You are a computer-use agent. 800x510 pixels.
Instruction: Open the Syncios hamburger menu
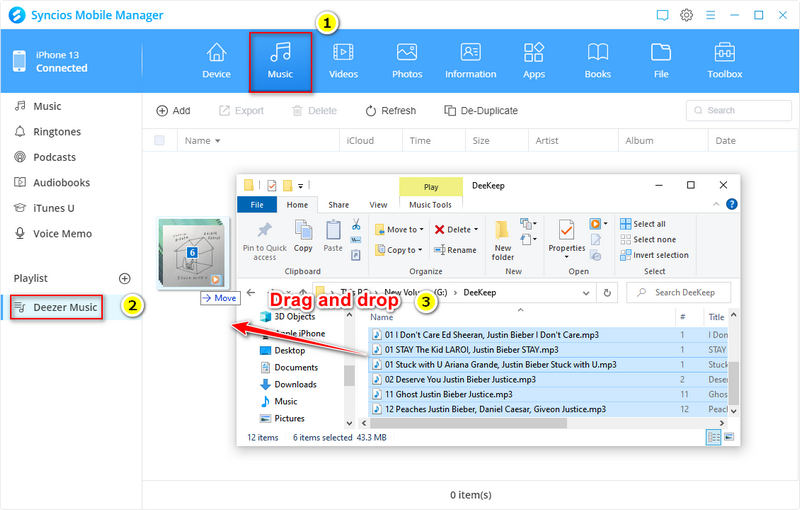710,15
